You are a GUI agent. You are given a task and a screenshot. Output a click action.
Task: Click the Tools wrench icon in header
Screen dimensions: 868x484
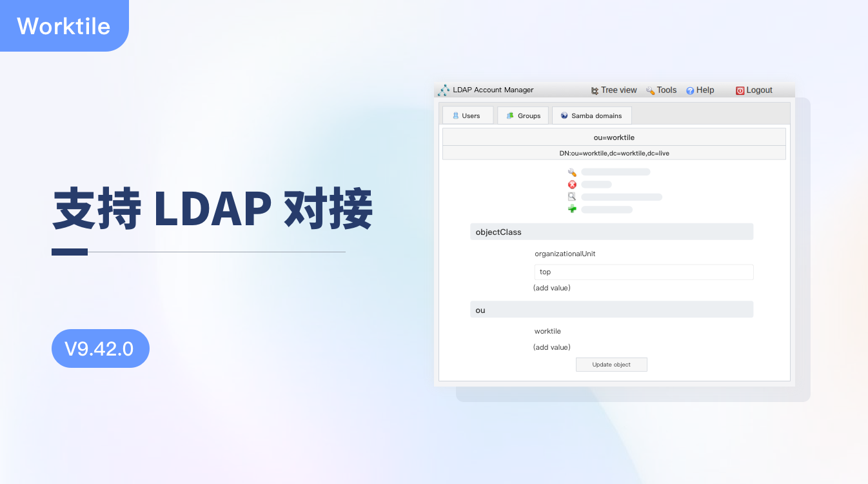(651, 91)
